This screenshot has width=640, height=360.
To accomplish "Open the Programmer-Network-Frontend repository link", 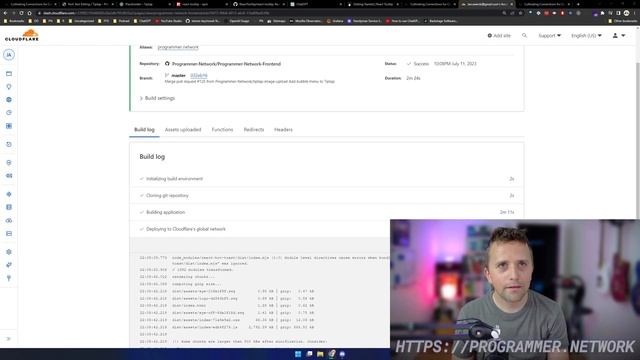I will tap(226, 64).
